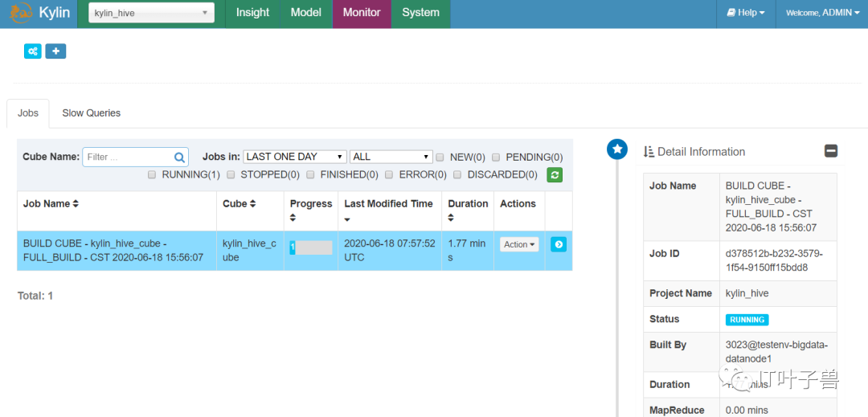868x417 pixels.
Task: Check the FINISHED(0) filter
Action: [310, 175]
